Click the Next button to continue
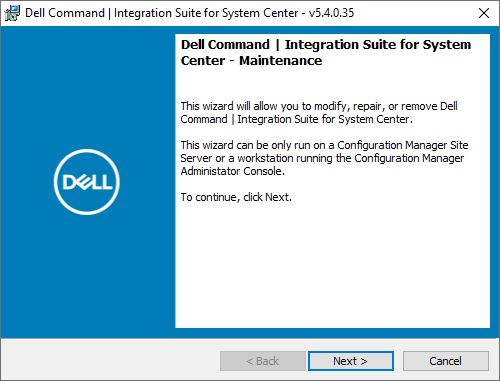The image size is (500, 381). tap(351, 361)
